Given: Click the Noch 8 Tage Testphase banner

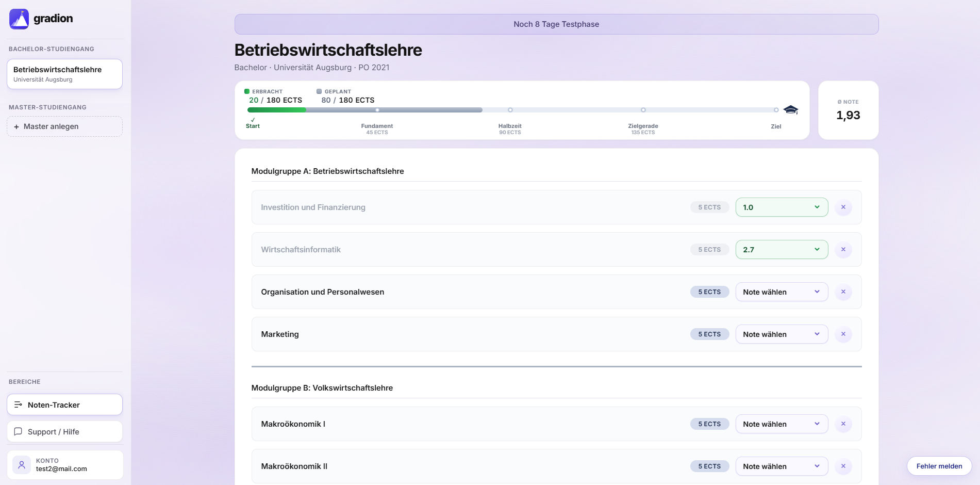Looking at the screenshot, I should pos(556,24).
